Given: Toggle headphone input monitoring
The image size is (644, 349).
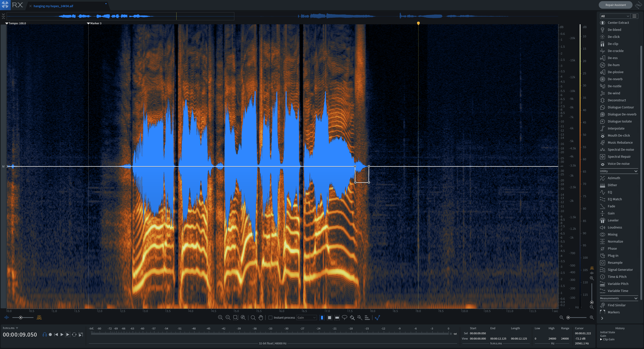Looking at the screenshot, I should (x=44, y=335).
